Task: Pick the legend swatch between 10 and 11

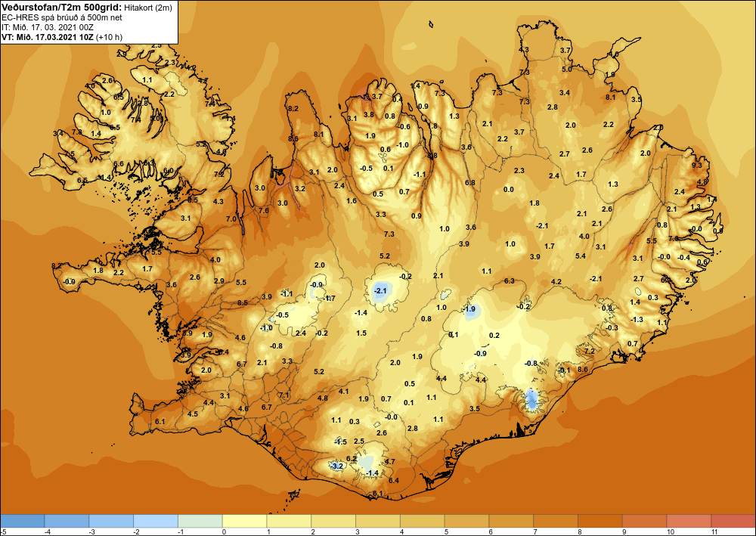Action: 689,521
